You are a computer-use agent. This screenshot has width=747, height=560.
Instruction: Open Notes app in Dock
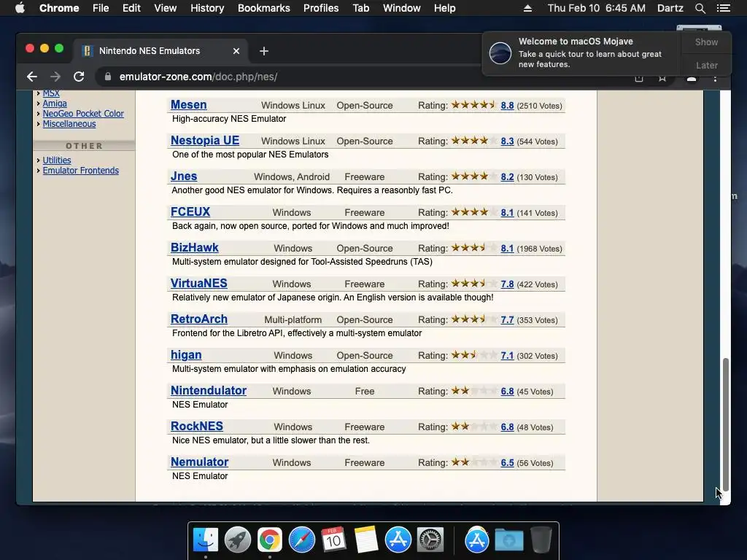point(366,540)
